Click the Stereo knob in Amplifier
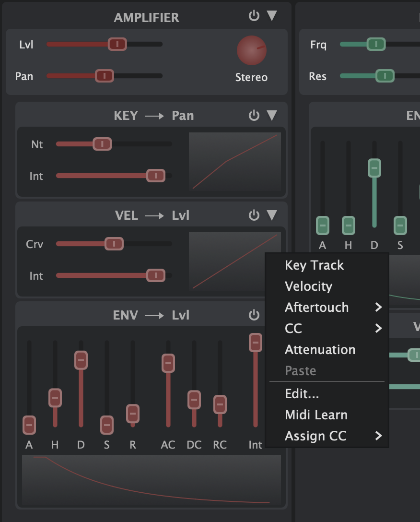This screenshot has width=420, height=522. [x=252, y=50]
